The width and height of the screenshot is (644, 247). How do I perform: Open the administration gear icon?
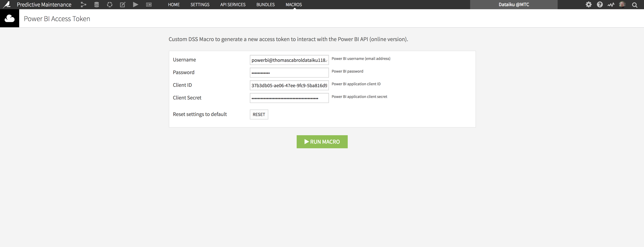click(x=589, y=4)
